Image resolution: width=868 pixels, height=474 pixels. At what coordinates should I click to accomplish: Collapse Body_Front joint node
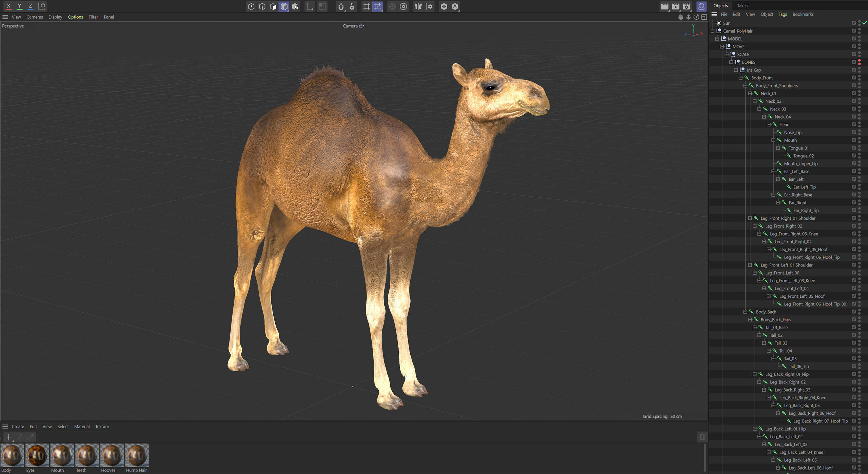click(x=741, y=78)
